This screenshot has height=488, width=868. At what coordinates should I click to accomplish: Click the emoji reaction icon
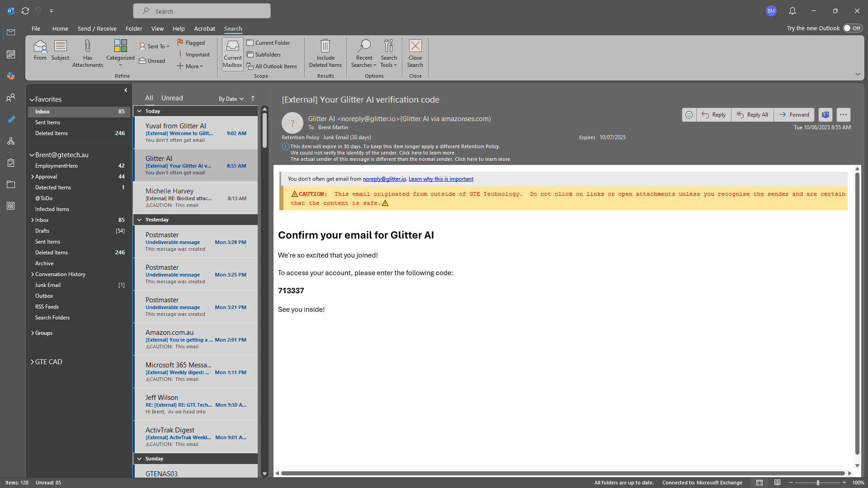689,115
